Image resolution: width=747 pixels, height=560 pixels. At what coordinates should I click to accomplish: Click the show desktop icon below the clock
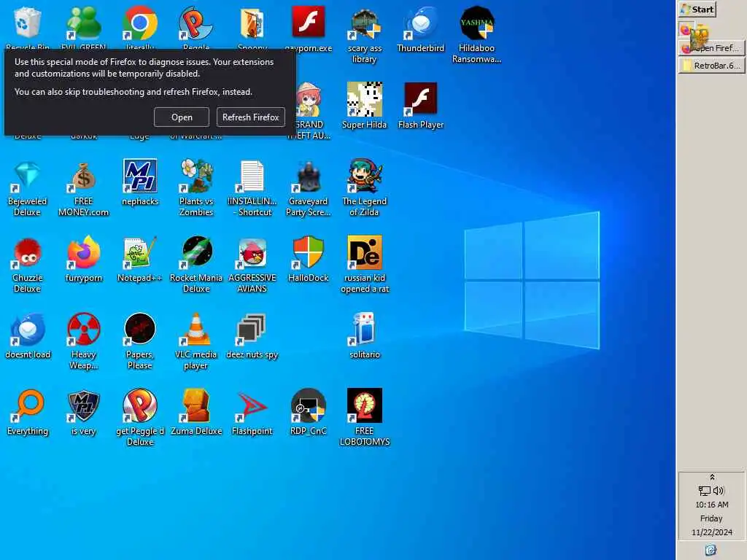tap(711, 550)
